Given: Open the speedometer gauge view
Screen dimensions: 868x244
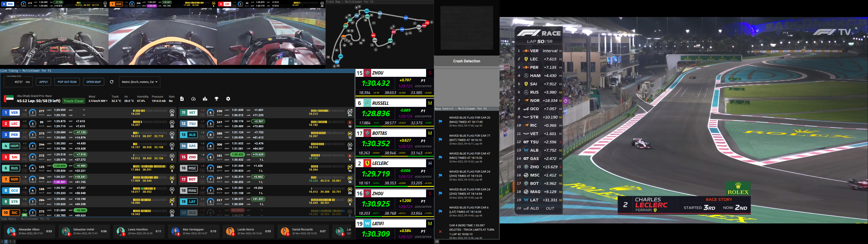Looking at the screenshot, I should (193, 99).
